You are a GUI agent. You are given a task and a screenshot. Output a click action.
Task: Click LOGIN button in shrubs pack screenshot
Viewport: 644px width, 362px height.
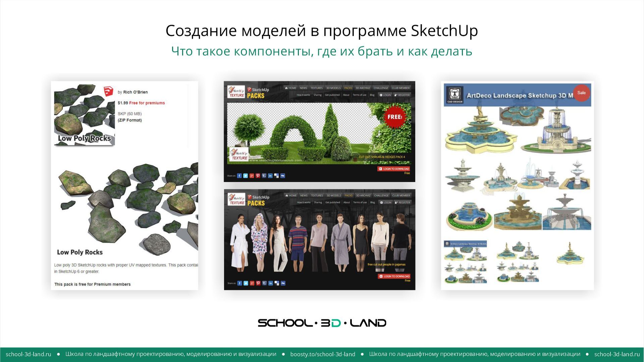click(x=385, y=95)
